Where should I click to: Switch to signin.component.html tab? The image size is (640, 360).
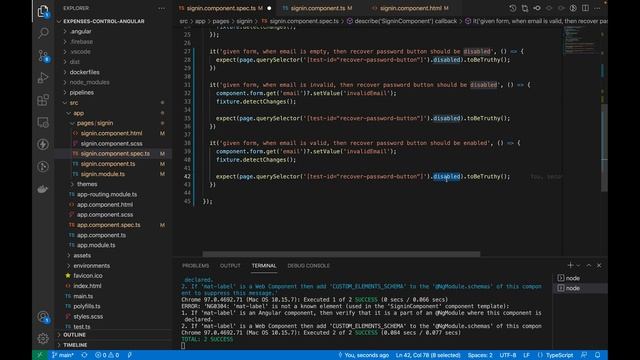pyautogui.click(x=410, y=8)
